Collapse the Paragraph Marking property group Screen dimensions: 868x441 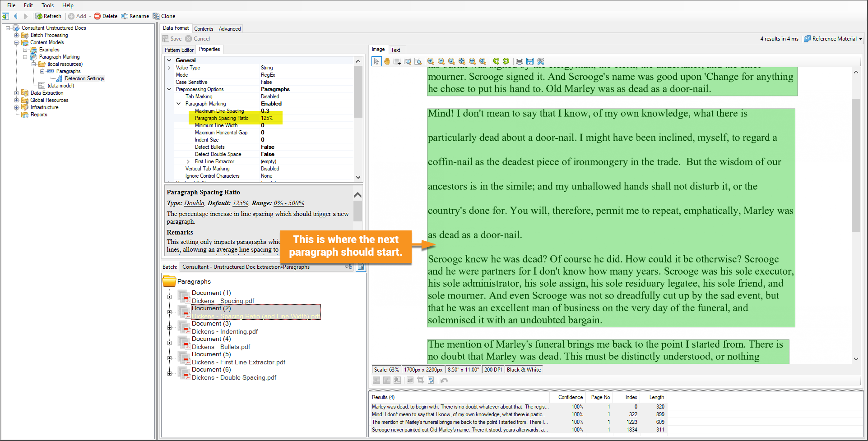(x=179, y=104)
